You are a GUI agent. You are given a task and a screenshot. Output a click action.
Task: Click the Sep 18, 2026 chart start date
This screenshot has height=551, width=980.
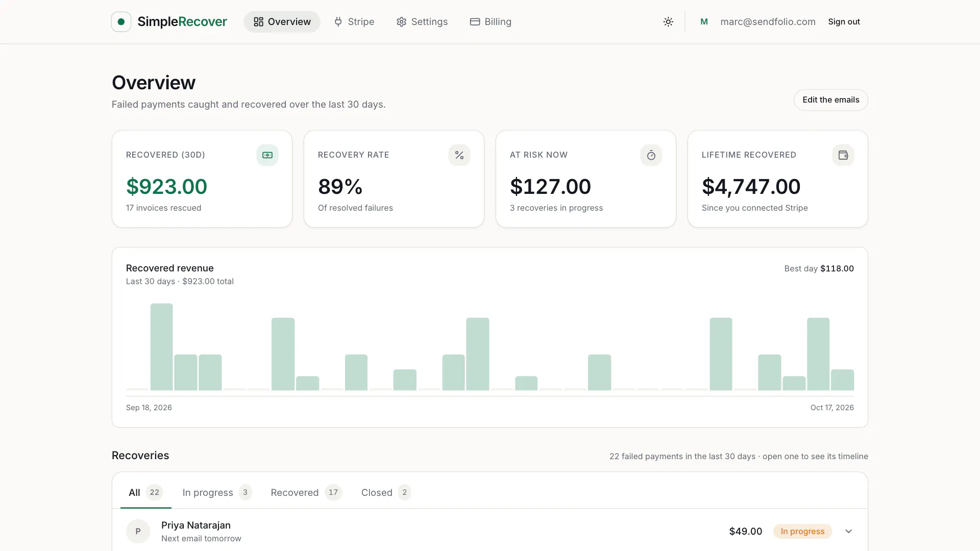149,408
